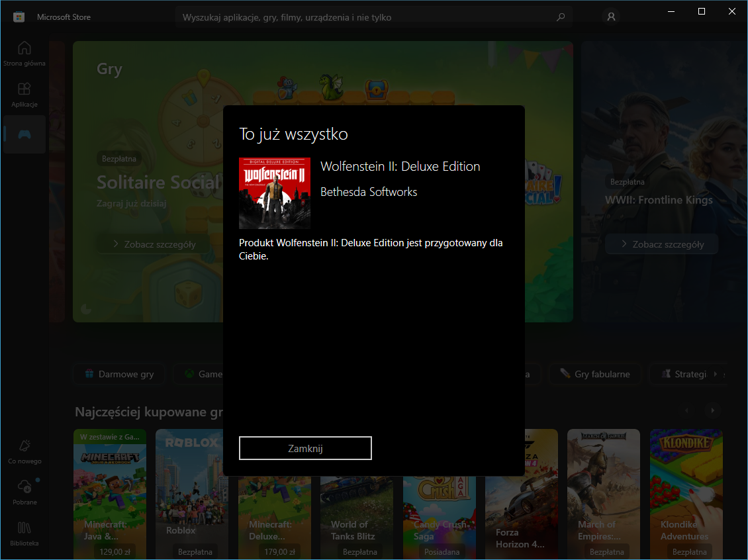Viewport: 748px width, 560px height.
Task: Open the Roblox game card
Action: point(192,494)
